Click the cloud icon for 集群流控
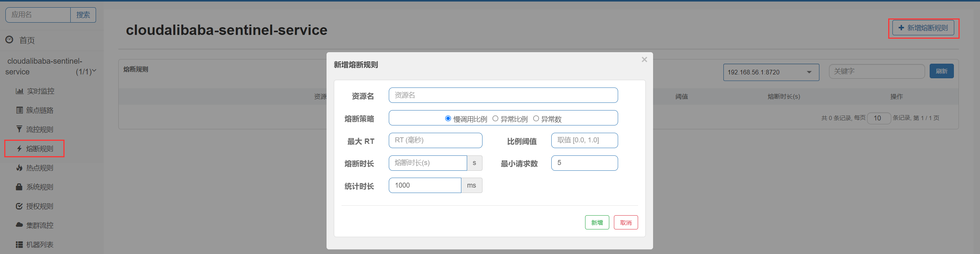 pyautogui.click(x=19, y=225)
